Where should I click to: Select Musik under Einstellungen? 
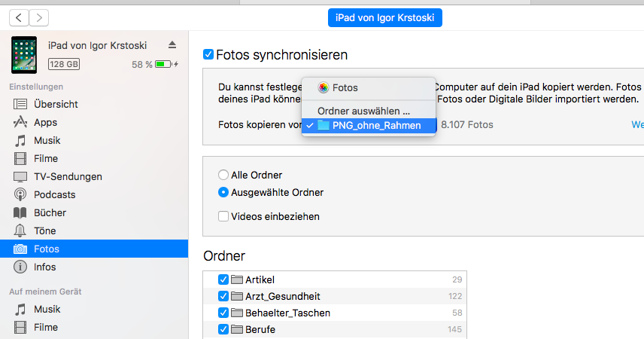(x=47, y=140)
